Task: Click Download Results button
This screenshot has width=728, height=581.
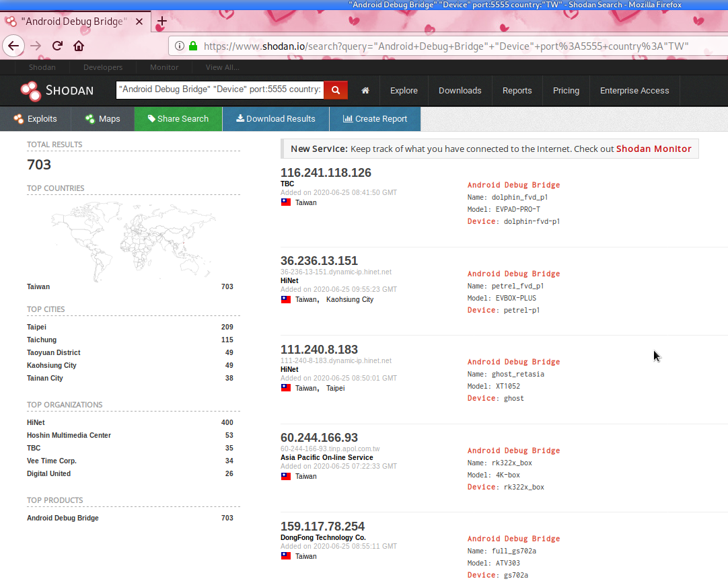Action: coord(275,119)
